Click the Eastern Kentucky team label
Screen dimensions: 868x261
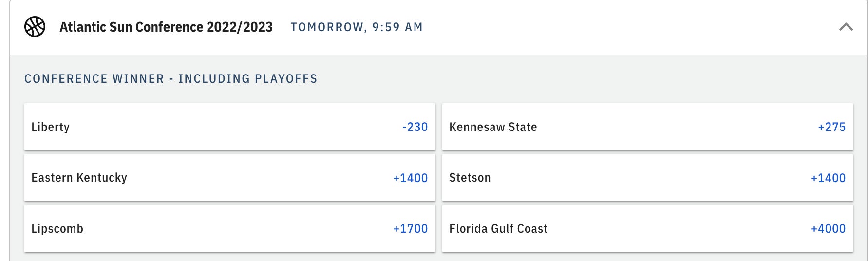pos(79,178)
